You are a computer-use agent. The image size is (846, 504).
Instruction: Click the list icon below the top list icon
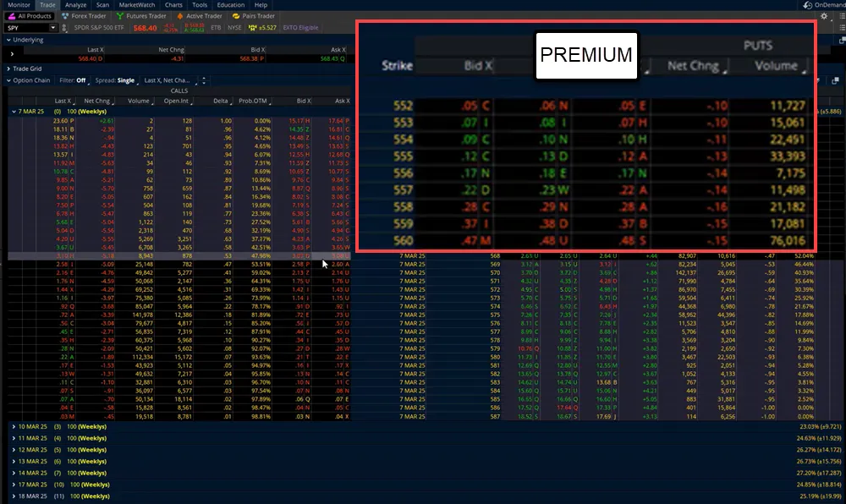(x=843, y=28)
